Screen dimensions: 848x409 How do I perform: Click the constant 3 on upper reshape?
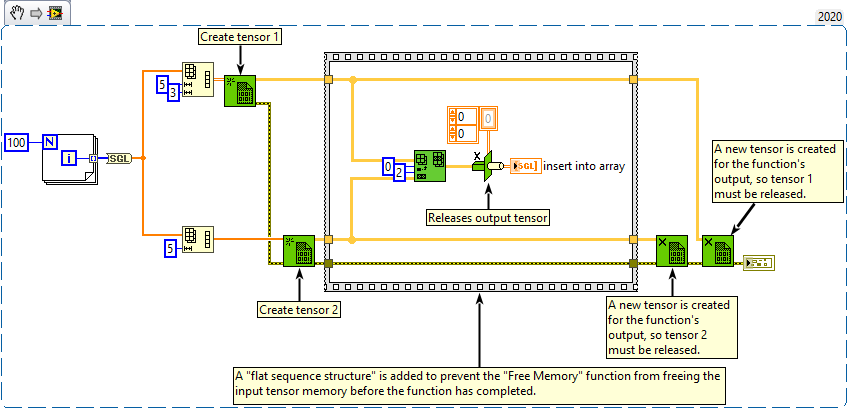173,93
